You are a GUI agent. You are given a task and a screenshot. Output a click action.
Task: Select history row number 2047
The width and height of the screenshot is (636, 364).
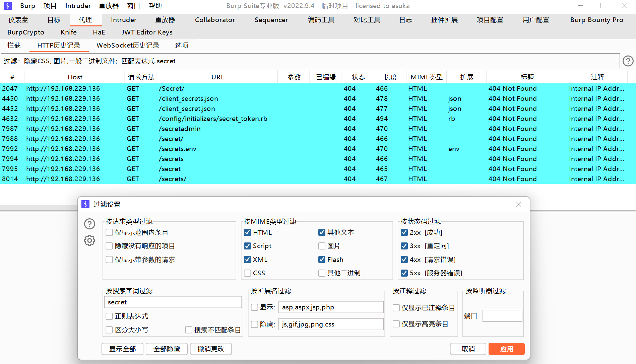(318, 88)
